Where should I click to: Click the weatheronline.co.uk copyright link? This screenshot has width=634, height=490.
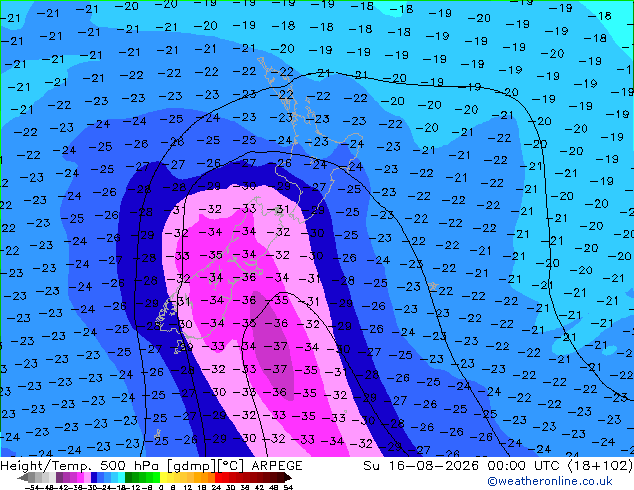click(x=550, y=481)
